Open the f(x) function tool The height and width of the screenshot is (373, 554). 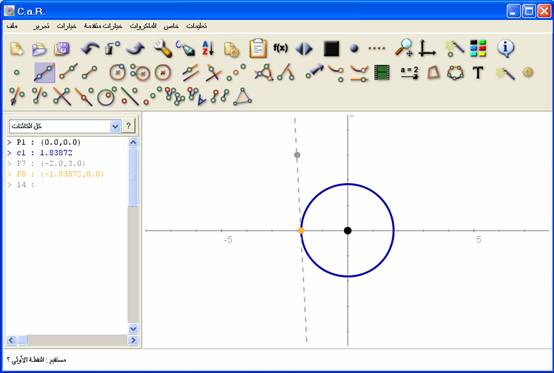pos(281,48)
